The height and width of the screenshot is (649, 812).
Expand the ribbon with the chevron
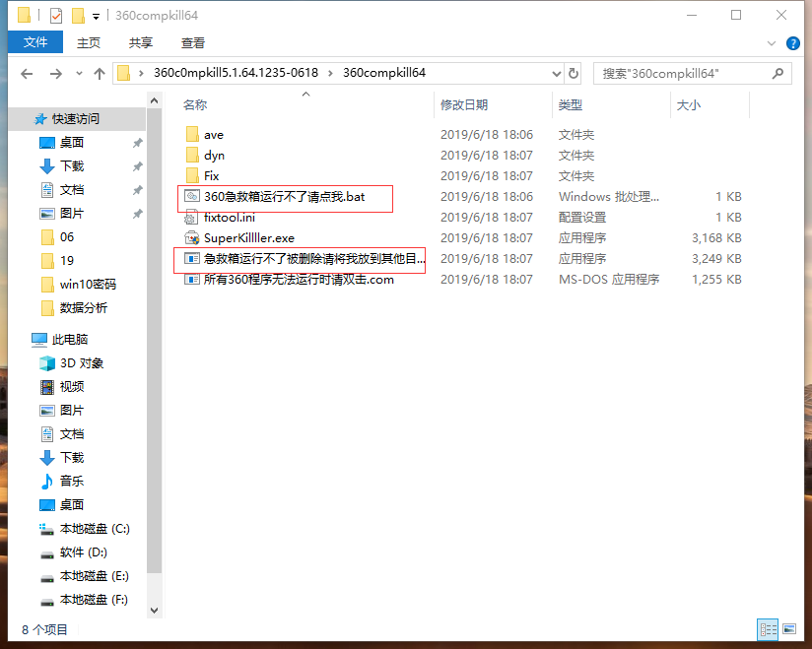coord(771,43)
